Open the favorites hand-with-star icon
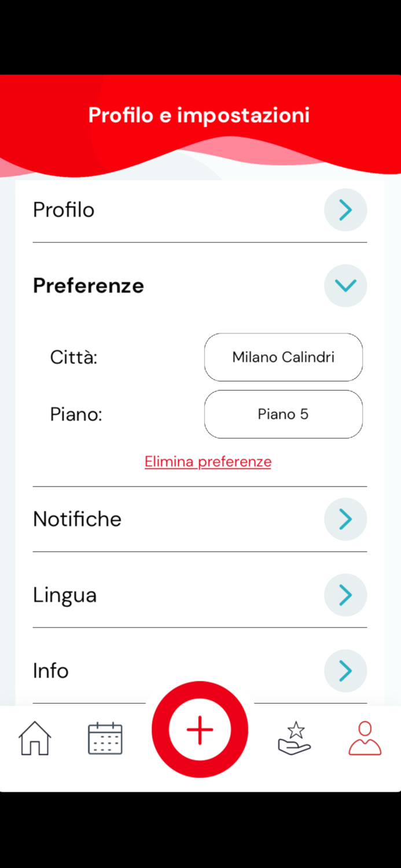This screenshot has height=868, width=401. point(295,738)
